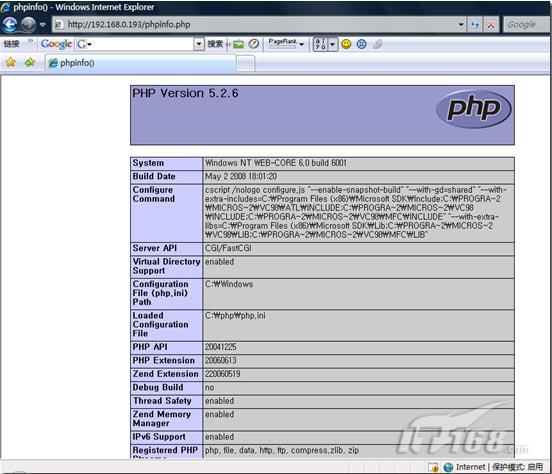This screenshot has height=474, width=552.
Task: Open the dropdown beside the translate icon
Action: (x=333, y=44)
